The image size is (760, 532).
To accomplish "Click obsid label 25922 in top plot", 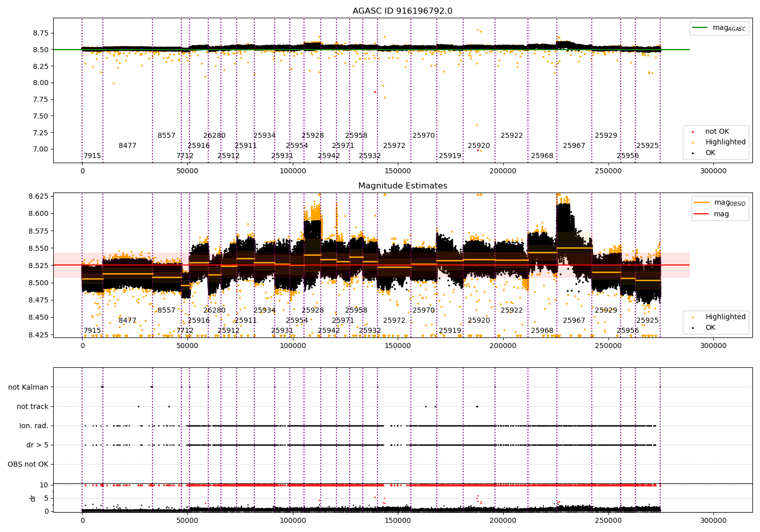I will coord(512,135).
